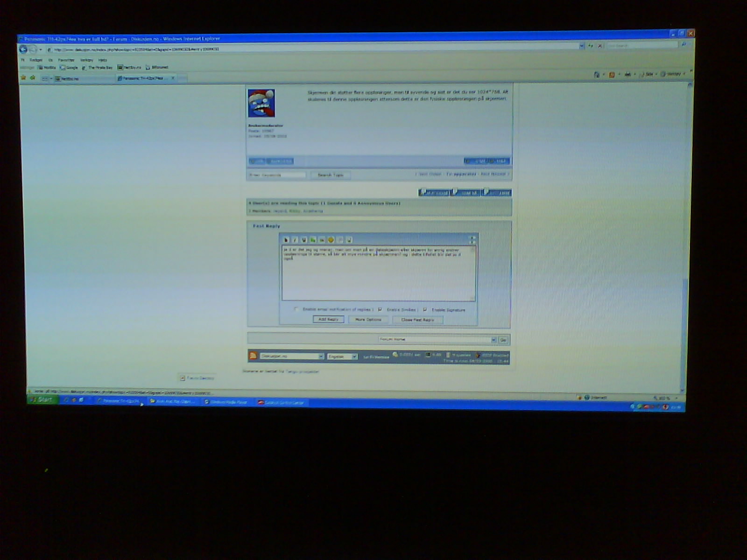
Task: Open the Side (Page) dropdown menu
Action: click(648, 74)
